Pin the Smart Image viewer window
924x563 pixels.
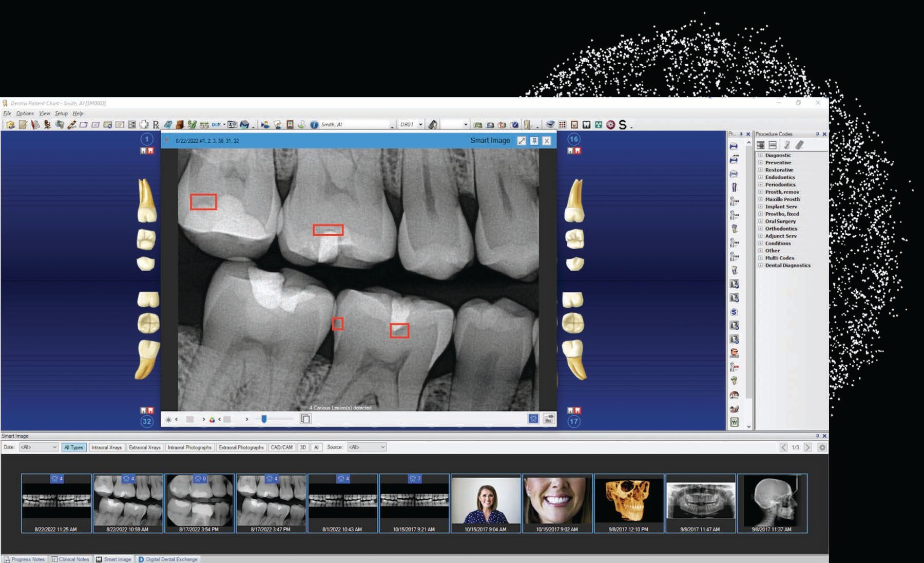tap(534, 141)
